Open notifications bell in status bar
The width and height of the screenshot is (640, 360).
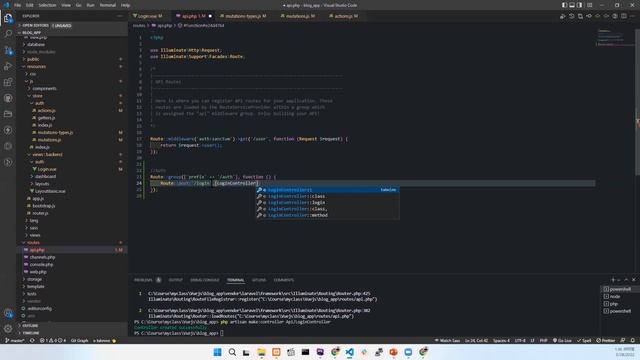(633, 340)
